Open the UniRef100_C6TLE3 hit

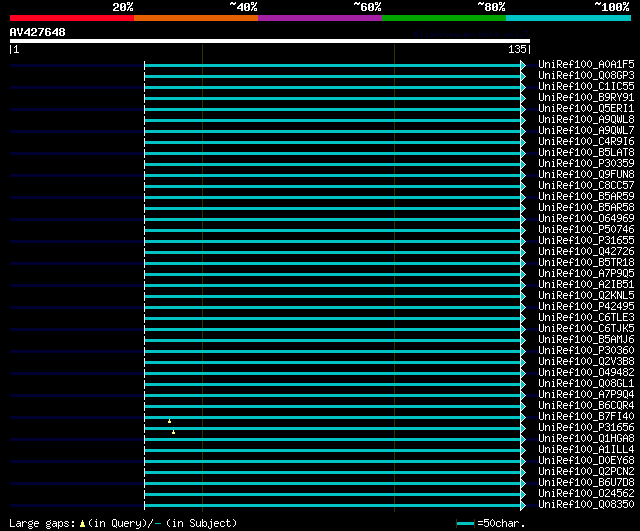586,318
